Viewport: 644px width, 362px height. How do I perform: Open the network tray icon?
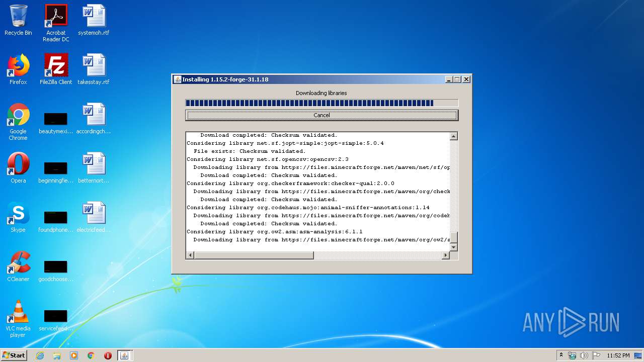pyautogui.click(x=572, y=355)
